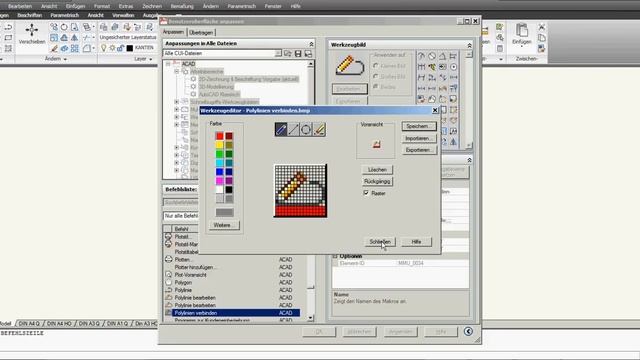Click the Weitere colors button
Viewport: 640px width, 360px height.
click(224, 225)
